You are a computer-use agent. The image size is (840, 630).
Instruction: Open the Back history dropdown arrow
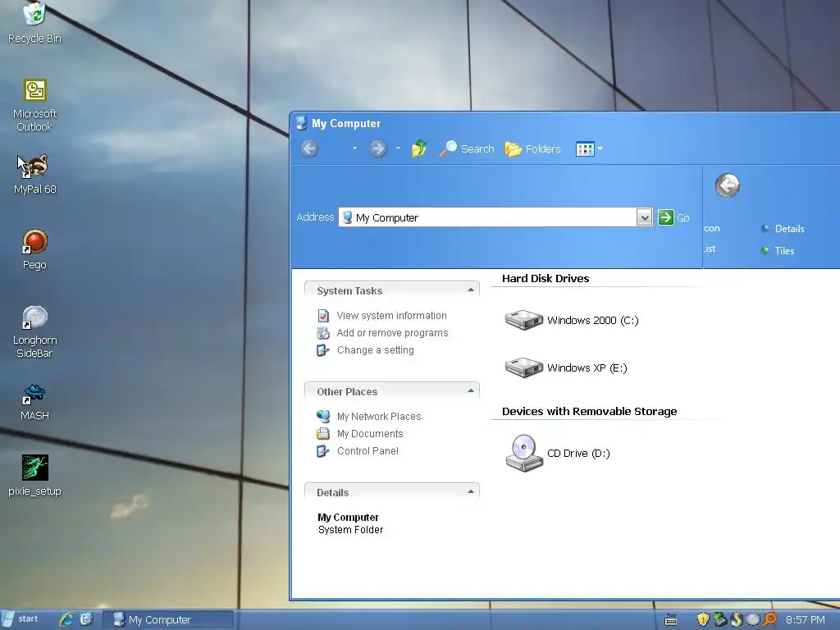tap(354, 148)
